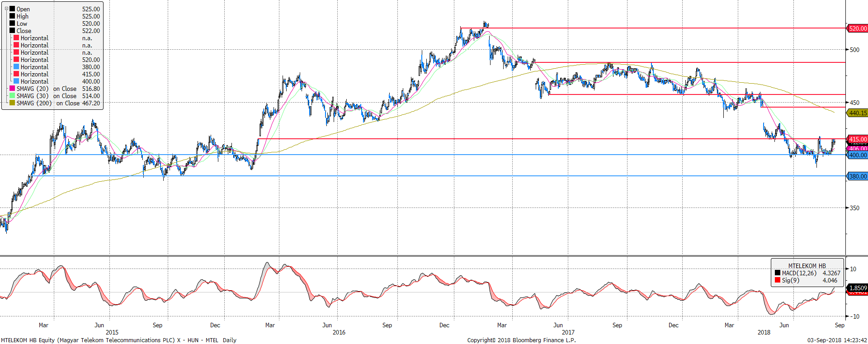The height and width of the screenshot is (344, 868).
Task: Click the black 1.8509 MACD axis marker
Action: click(x=858, y=288)
